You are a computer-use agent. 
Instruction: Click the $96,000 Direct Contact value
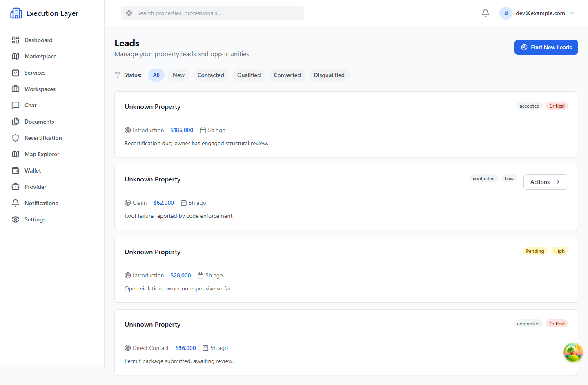[185, 348]
